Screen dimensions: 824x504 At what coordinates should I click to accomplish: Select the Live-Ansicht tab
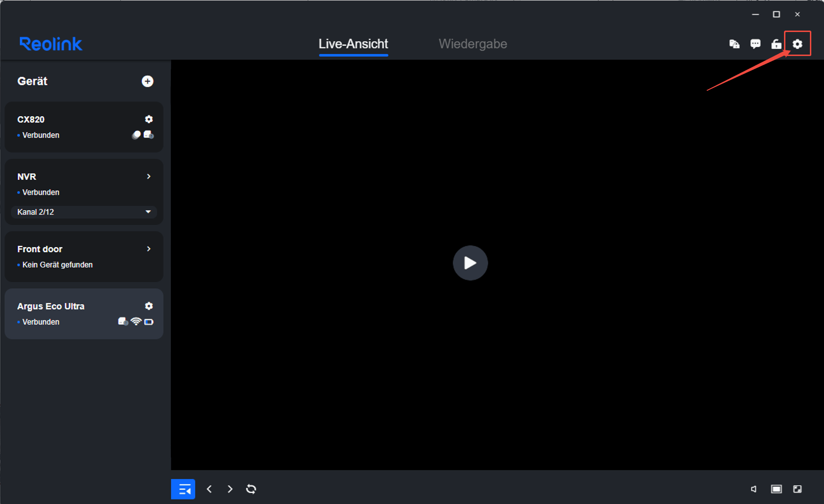353,44
